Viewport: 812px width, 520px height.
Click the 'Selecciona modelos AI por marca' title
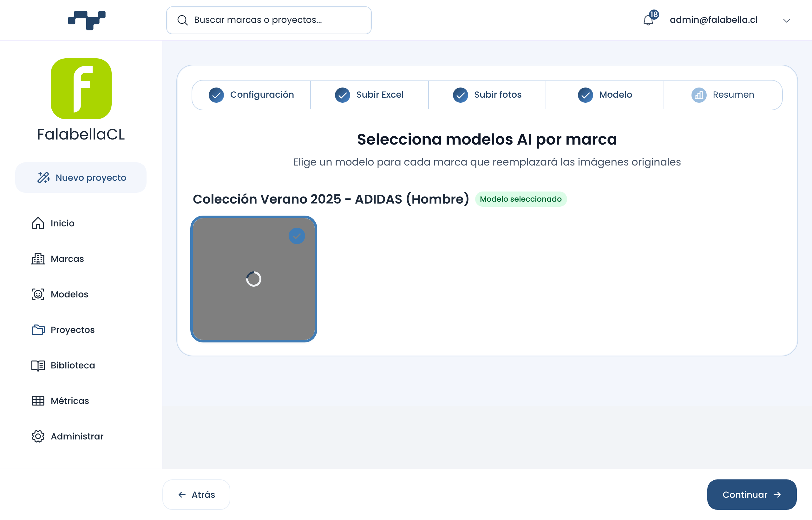pos(487,139)
